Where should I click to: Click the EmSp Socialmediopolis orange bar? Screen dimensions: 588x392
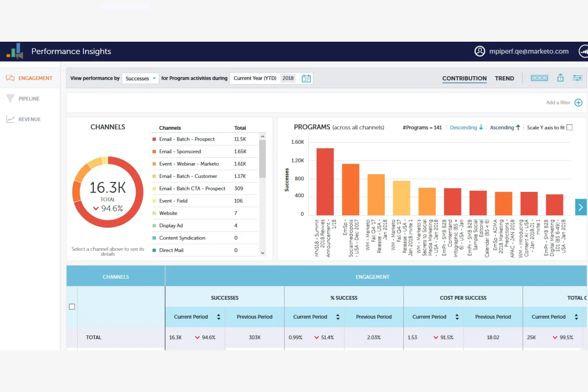point(350,189)
